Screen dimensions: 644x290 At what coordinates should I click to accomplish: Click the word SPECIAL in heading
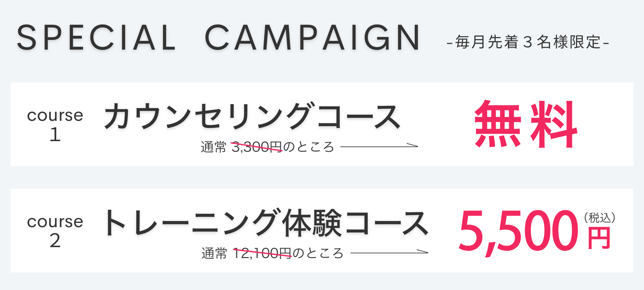pos(96,38)
